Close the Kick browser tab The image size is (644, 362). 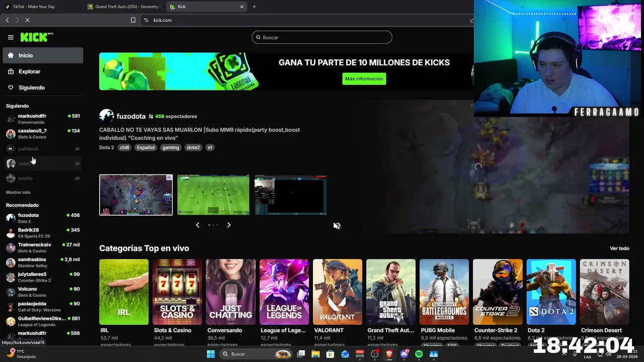coord(242,7)
